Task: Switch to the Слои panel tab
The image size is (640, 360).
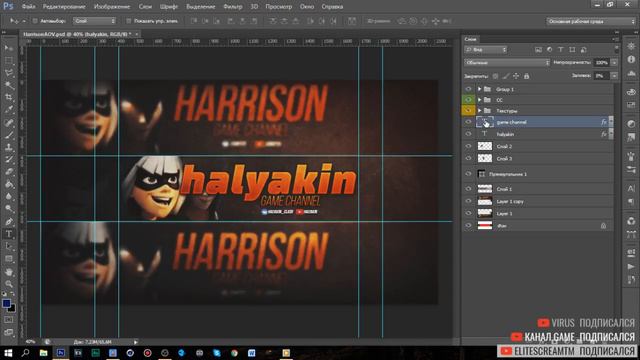Action: click(471, 39)
